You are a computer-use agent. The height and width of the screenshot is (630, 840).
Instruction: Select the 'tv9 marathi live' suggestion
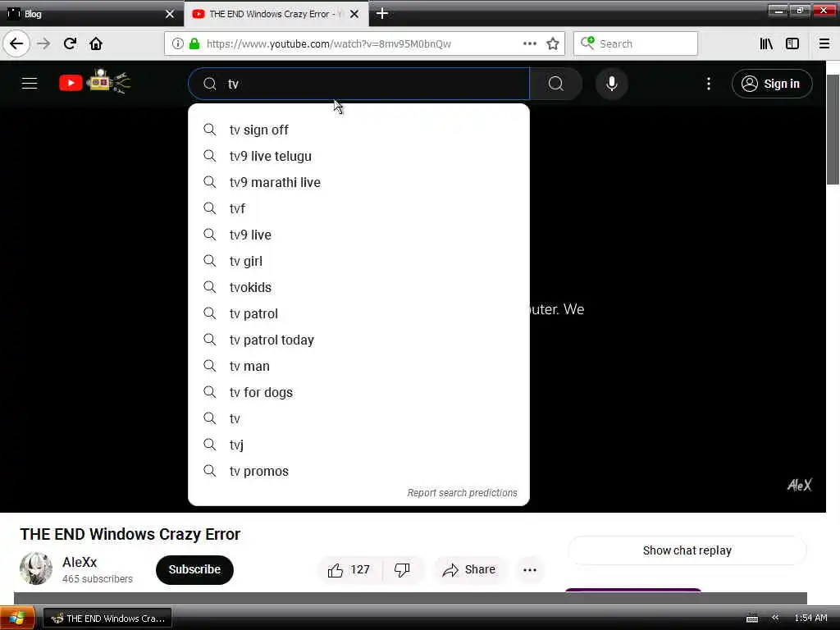(359, 182)
